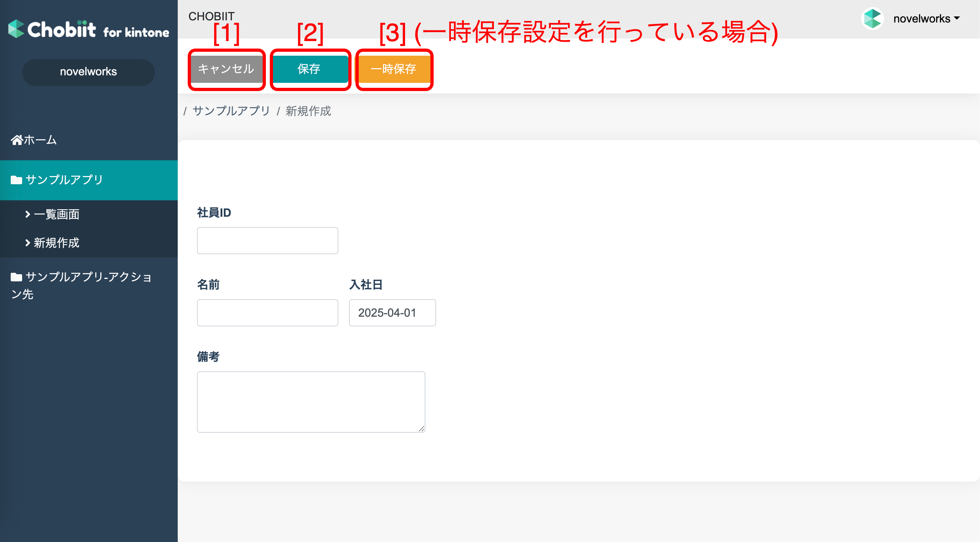The width and height of the screenshot is (980, 542).
Task: Click the CHOBIIT header title
Action: (x=212, y=16)
